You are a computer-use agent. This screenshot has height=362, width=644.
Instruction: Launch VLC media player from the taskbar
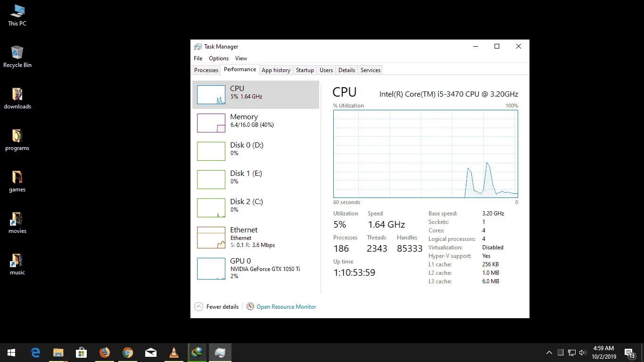(173, 353)
